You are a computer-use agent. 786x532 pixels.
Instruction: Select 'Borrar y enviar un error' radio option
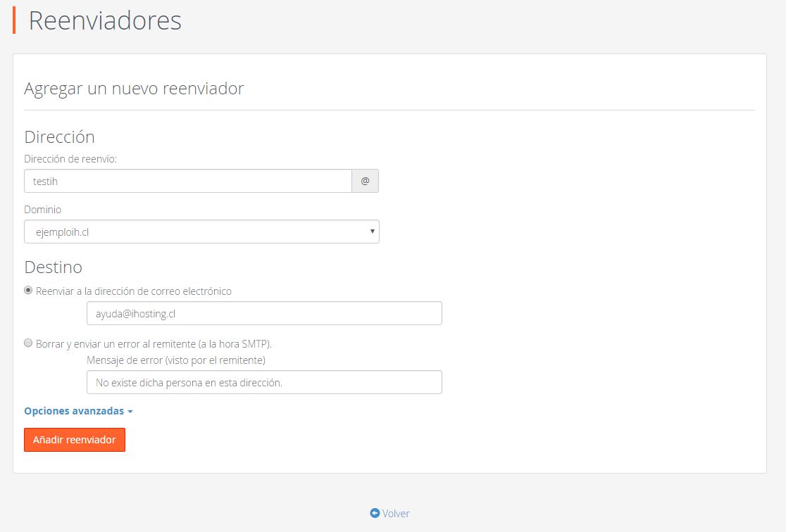click(29, 343)
